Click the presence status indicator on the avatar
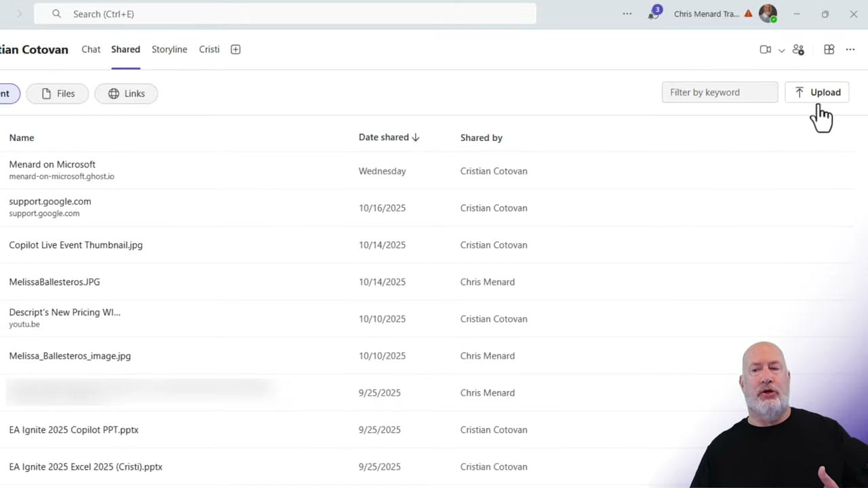 point(774,19)
